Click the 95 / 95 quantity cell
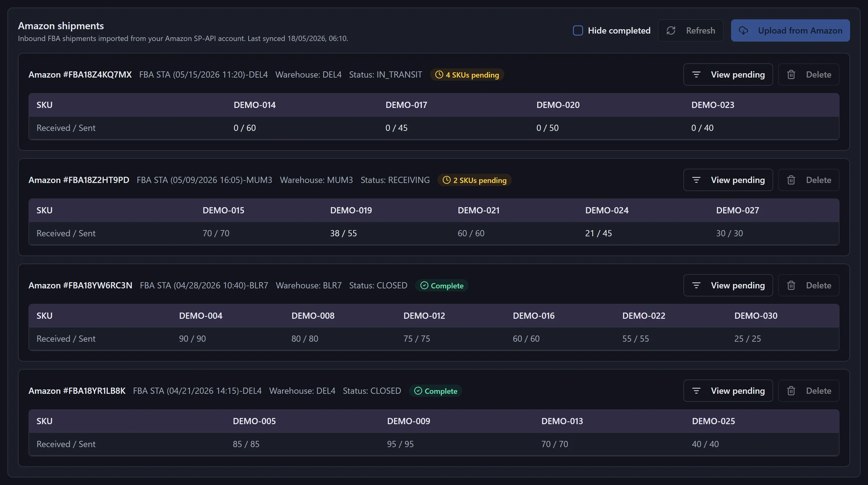The width and height of the screenshot is (868, 485). (400, 444)
